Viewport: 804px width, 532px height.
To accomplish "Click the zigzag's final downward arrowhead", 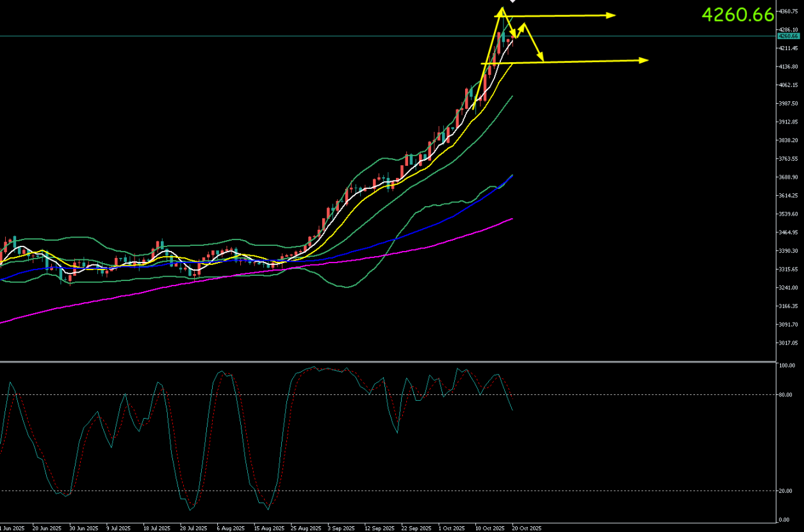I will click(x=541, y=59).
